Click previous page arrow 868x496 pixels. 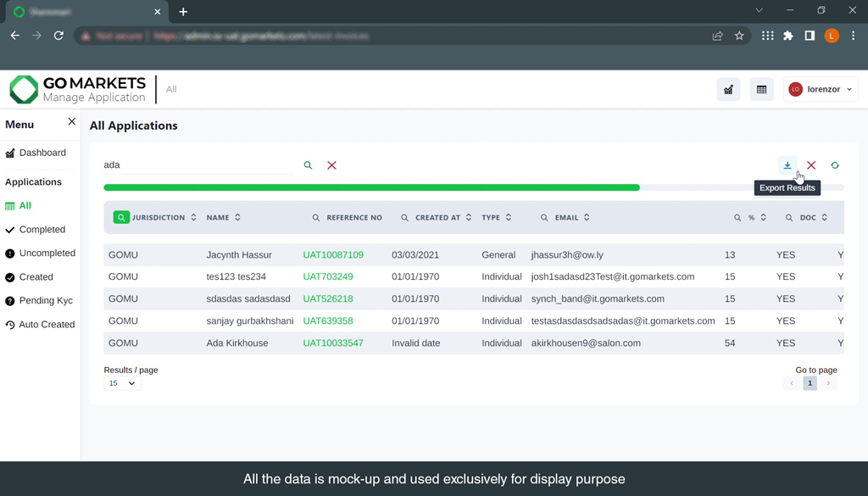pyautogui.click(x=792, y=383)
